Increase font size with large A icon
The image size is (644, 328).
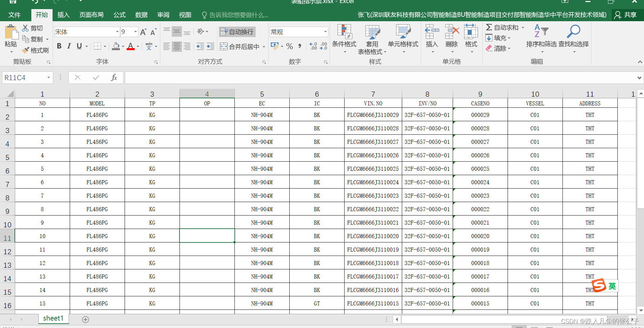[143, 32]
